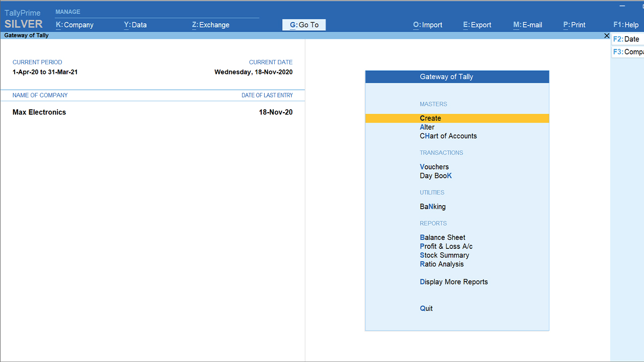Open the Day Book
This screenshot has height=362, width=644.
[x=436, y=176]
